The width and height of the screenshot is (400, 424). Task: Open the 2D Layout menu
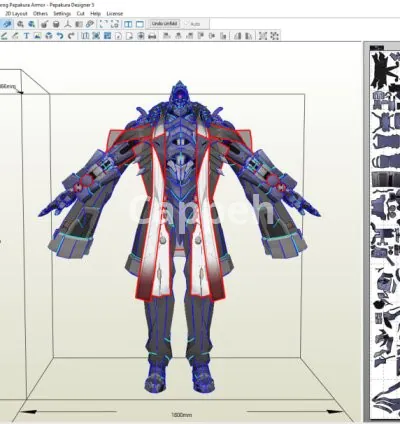[17, 14]
